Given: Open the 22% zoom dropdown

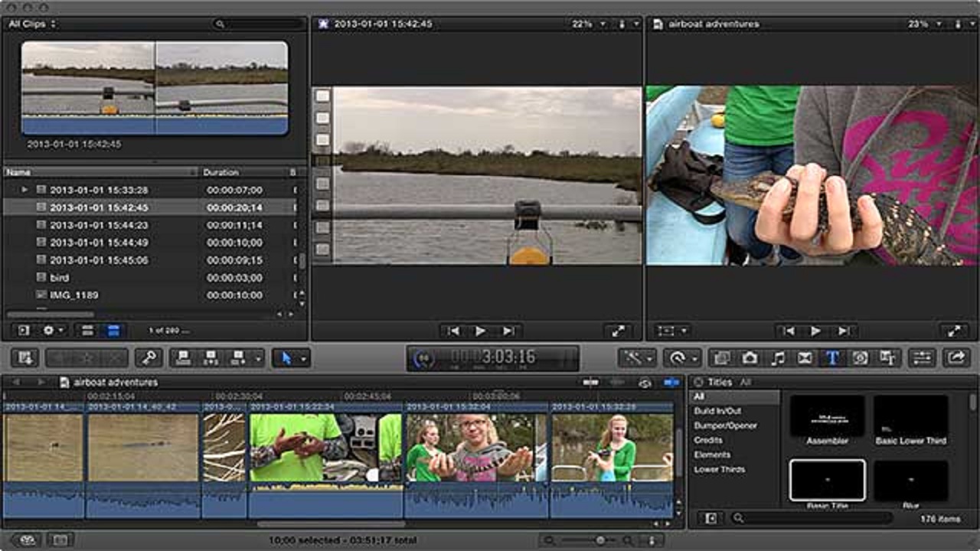Looking at the screenshot, I should [589, 24].
